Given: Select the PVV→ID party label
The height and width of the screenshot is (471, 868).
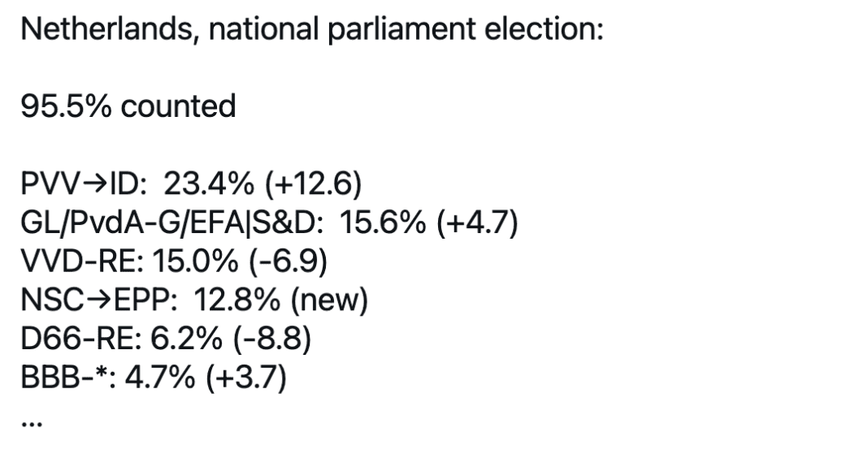Looking at the screenshot, I should point(83,184).
